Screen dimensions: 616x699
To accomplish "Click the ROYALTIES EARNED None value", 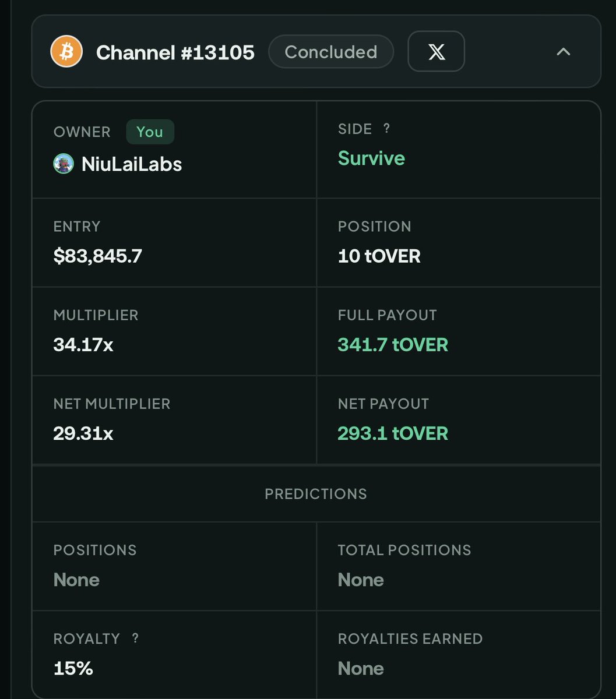I will point(361,668).
